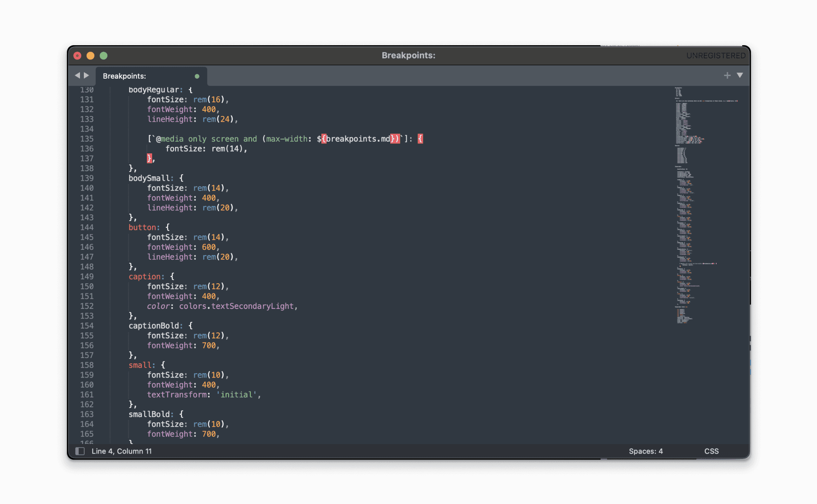Open the tab list dropdown arrow
Viewport: 817px width, 504px height.
tap(740, 76)
